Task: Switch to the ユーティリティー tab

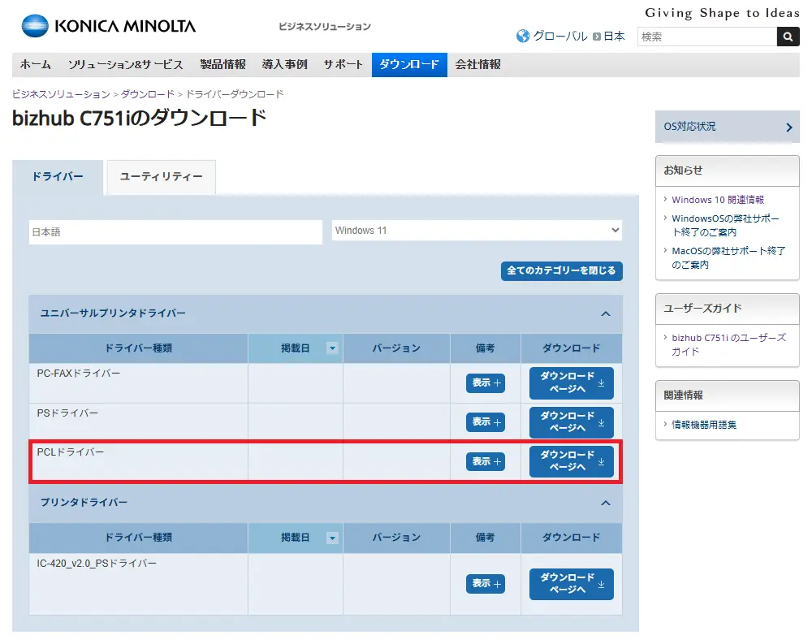Action: click(161, 177)
